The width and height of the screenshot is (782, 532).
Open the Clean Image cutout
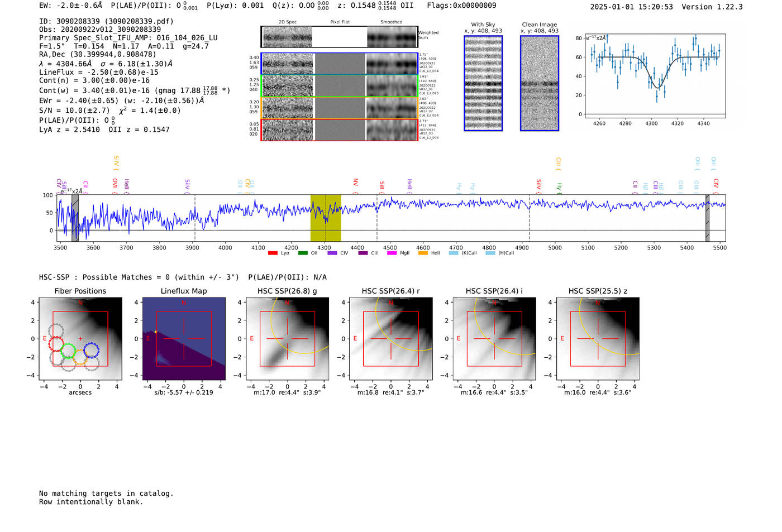pyautogui.click(x=540, y=83)
